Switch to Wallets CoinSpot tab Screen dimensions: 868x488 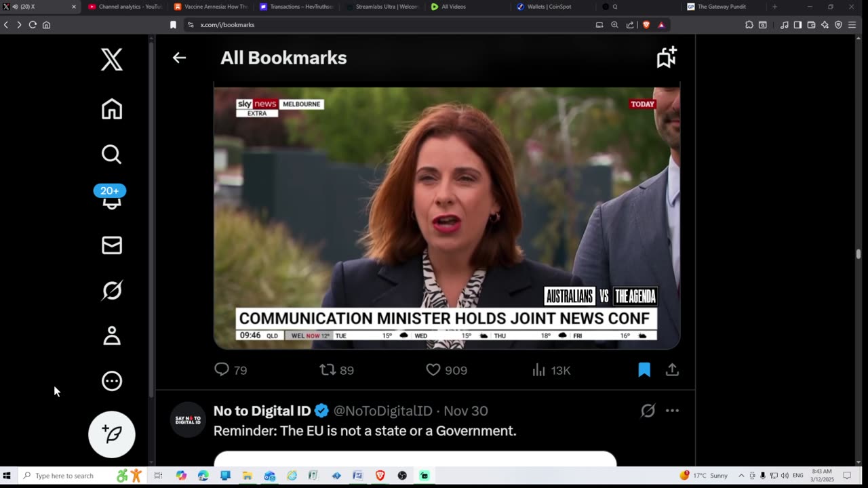pyautogui.click(x=553, y=7)
